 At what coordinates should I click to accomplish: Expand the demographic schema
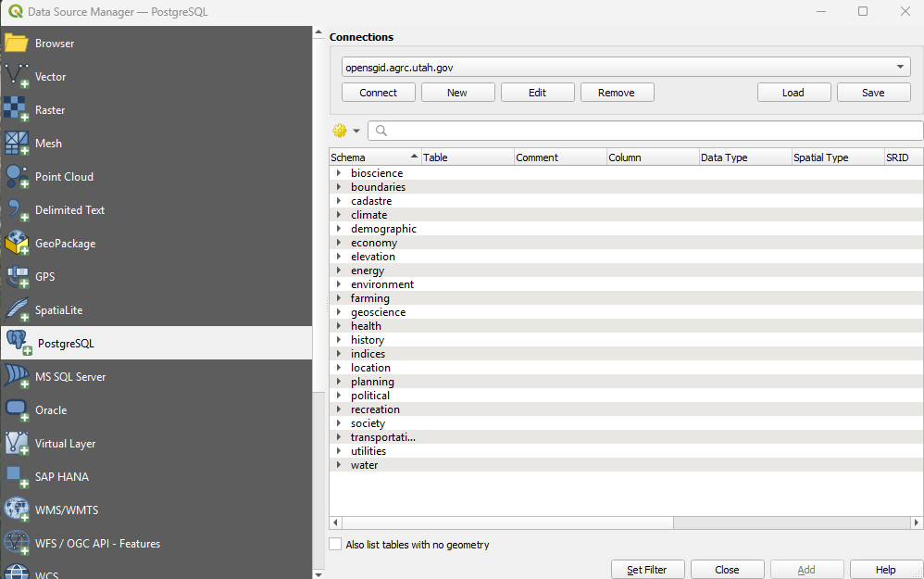click(339, 228)
